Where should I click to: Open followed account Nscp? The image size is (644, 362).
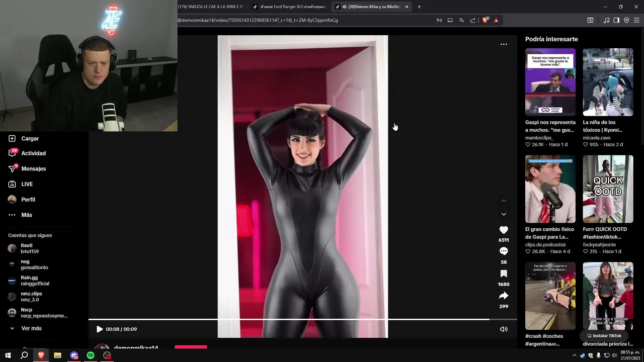pyautogui.click(x=38, y=313)
